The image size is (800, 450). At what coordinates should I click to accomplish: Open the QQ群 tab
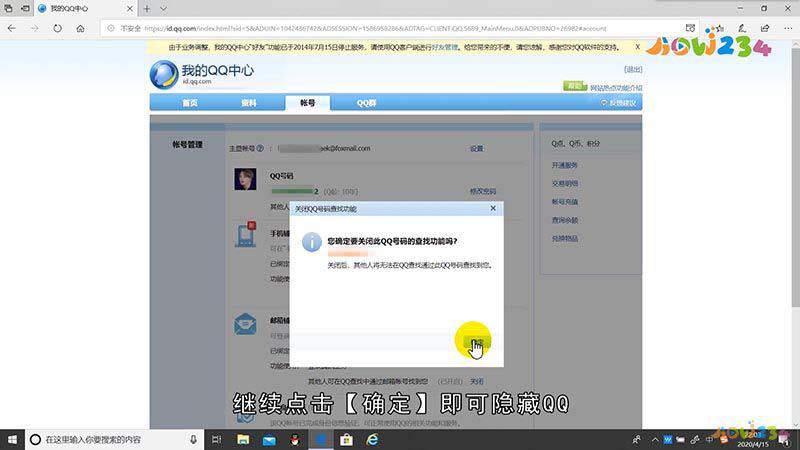point(366,103)
